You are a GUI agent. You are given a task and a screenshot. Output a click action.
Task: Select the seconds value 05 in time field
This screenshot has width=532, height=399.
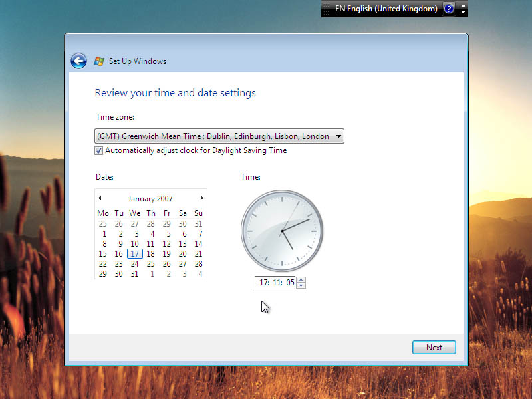290,282
